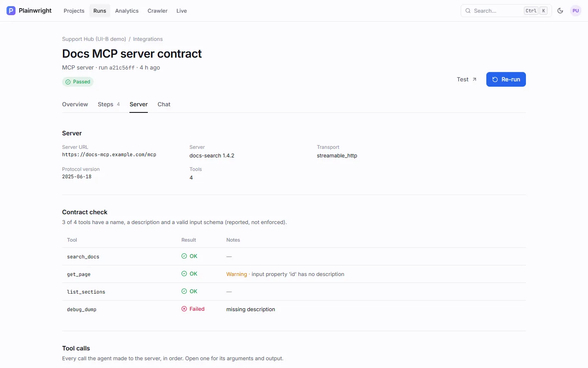Click the green OK icon for search_docs
The width and height of the screenshot is (588, 368).
point(184,256)
